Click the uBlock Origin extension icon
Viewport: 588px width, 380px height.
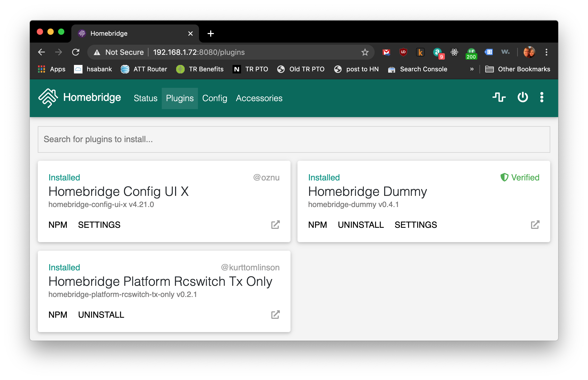coord(403,52)
